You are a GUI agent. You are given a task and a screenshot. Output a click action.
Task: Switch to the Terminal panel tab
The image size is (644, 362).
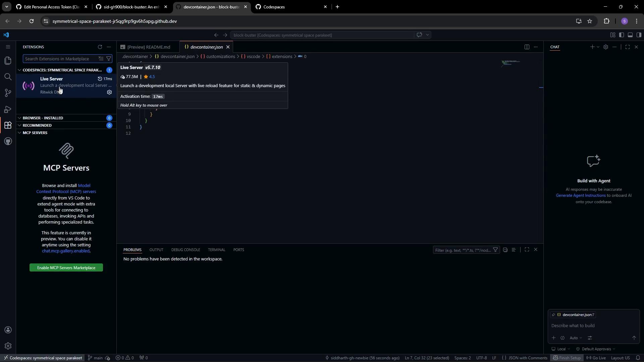pyautogui.click(x=217, y=250)
